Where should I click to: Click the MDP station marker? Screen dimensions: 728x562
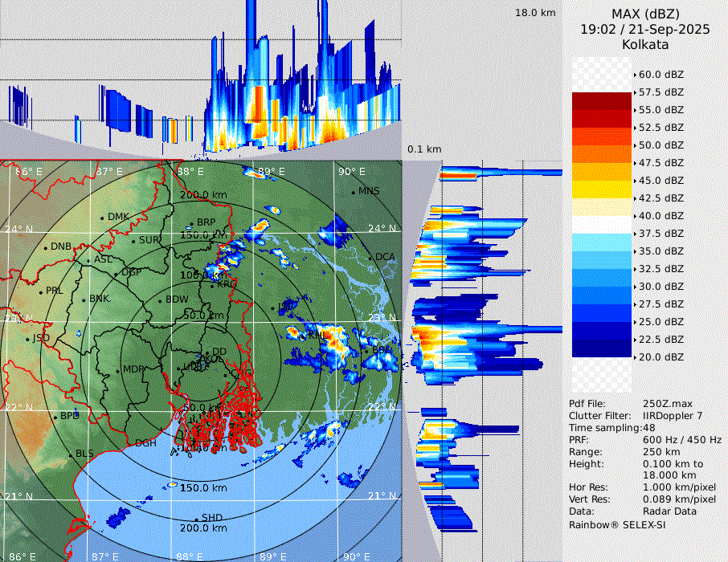[x=118, y=370]
